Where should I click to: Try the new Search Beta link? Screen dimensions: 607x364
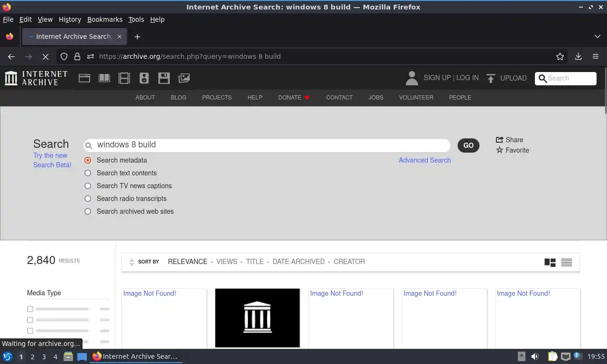tap(52, 160)
